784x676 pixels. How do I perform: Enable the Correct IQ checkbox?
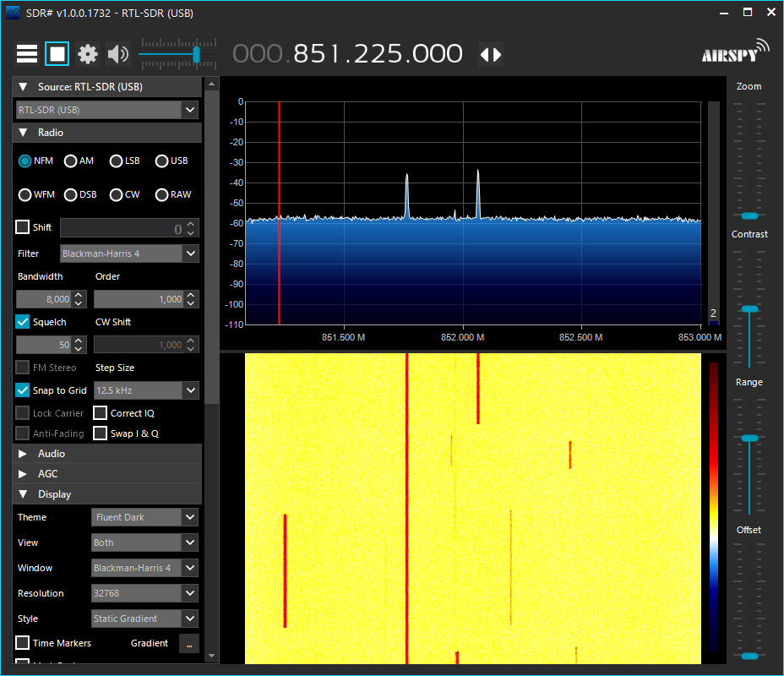[101, 413]
